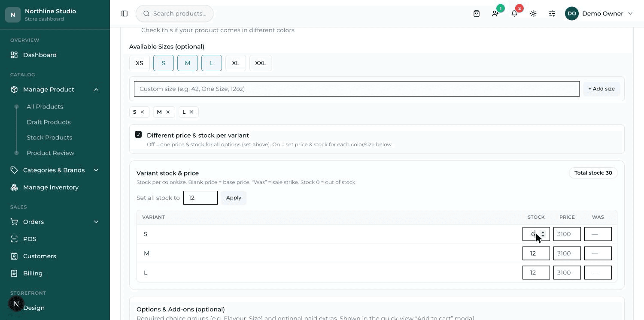Click the Northline Studio logo tile
Screen dimensions: 644x320
[13, 15]
